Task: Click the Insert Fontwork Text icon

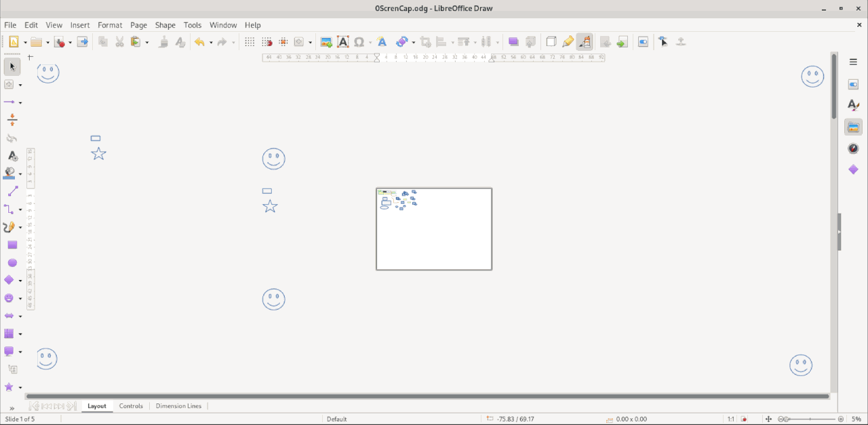Action: pyautogui.click(x=382, y=42)
